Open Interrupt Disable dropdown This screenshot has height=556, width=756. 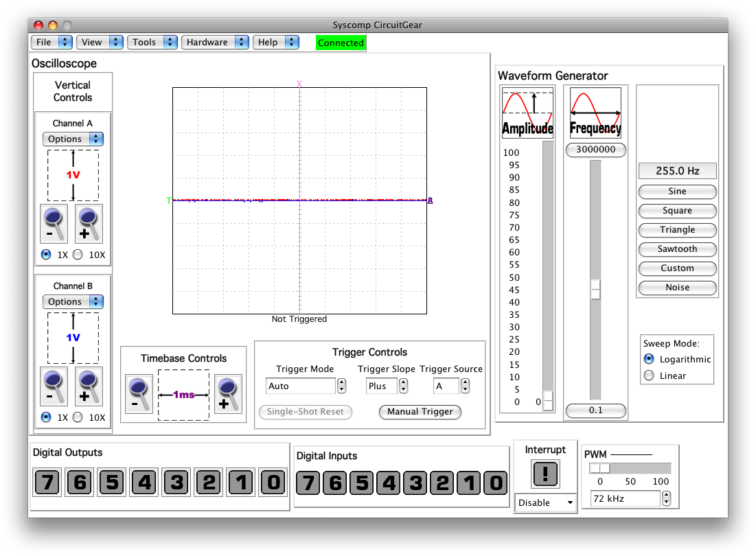click(545, 502)
